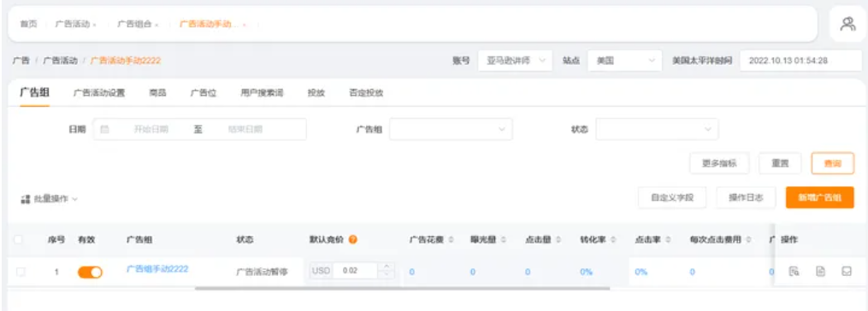Click the 0 value under 每次点击费用
Screen dimensions: 868x311
click(692, 272)
